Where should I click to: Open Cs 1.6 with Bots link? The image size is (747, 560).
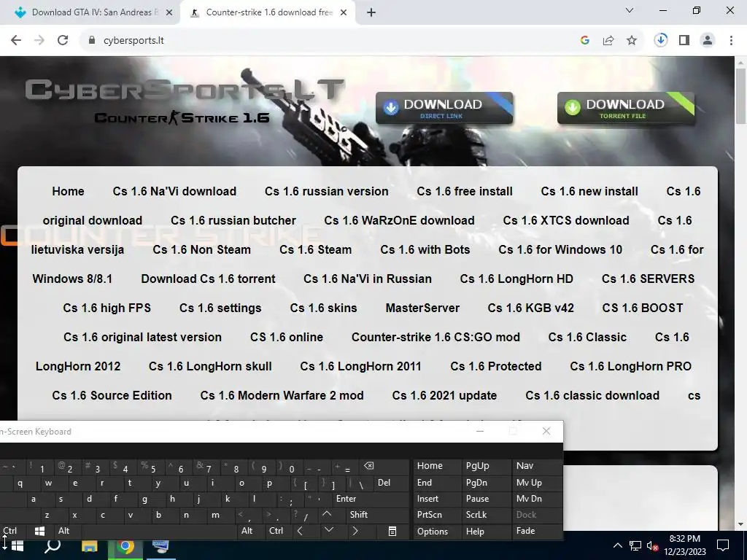coord(425,249)
